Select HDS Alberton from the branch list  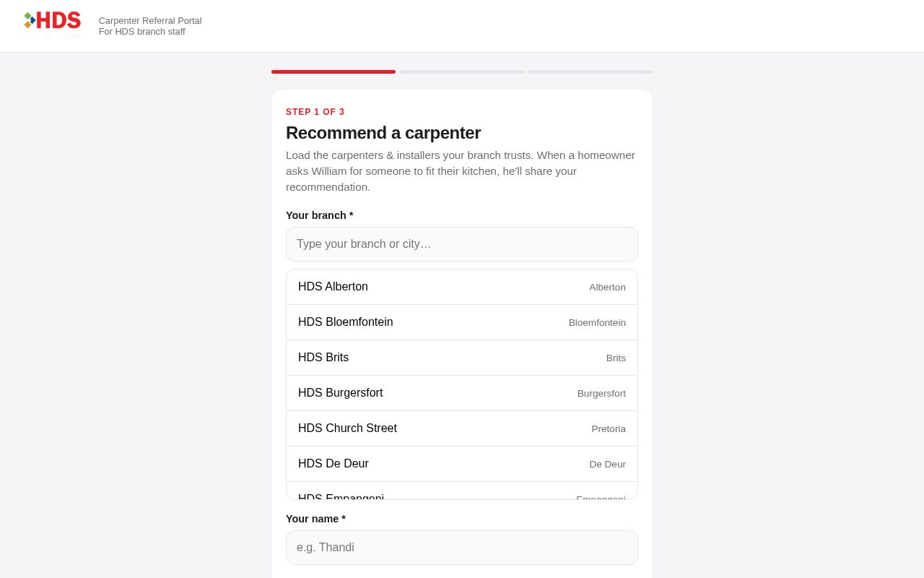[462, 287]
